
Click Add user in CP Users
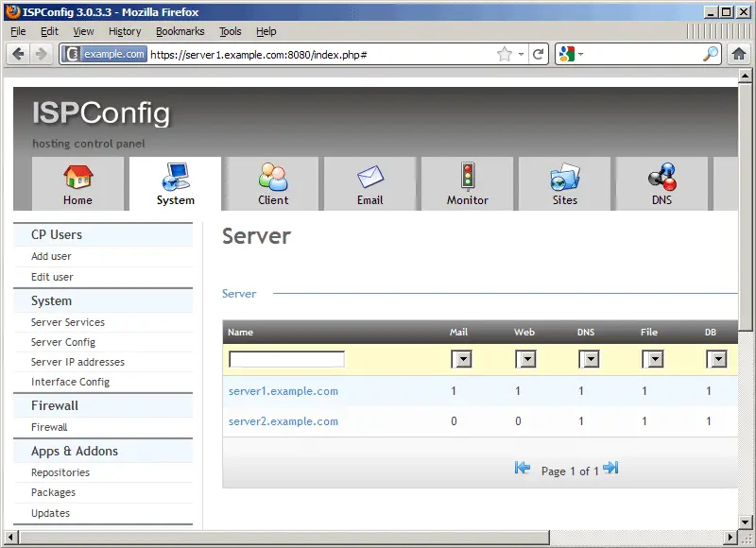coord(51,256)
